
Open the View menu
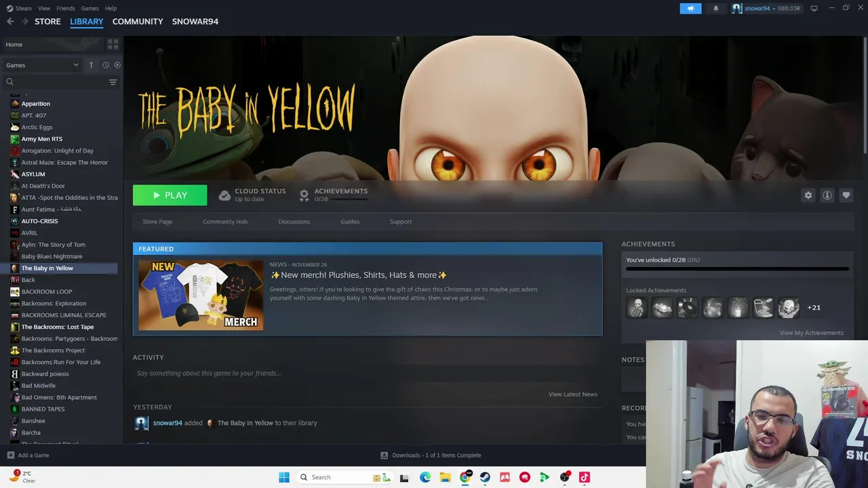click(44, 8)
